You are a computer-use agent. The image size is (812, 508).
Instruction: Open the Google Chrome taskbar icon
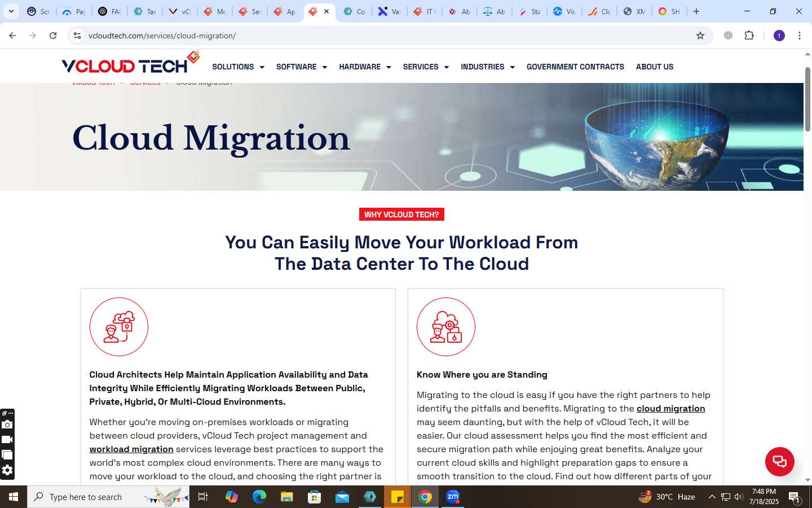(425, 497)
